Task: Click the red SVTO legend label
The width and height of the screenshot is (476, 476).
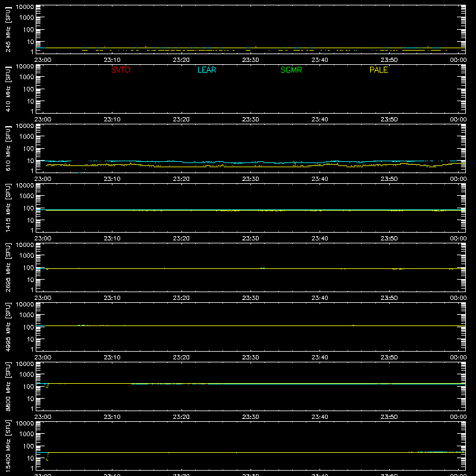Action: tap(121, 70)
